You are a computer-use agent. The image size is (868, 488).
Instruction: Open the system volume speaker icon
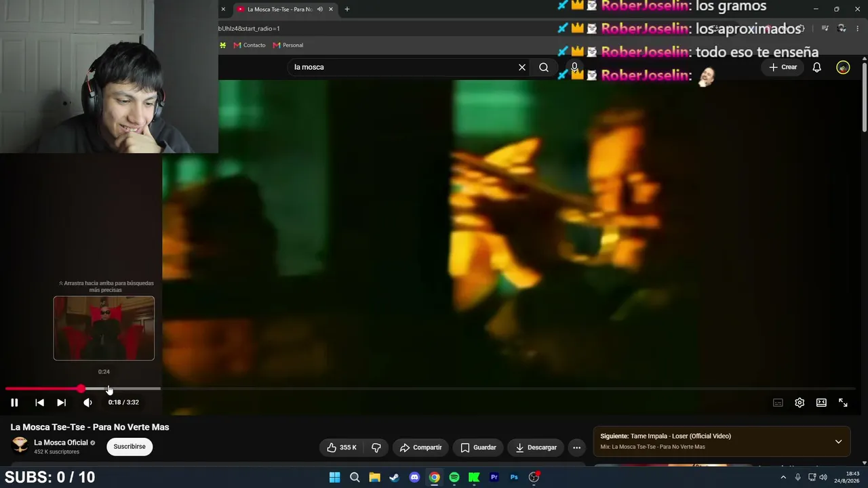823,477
